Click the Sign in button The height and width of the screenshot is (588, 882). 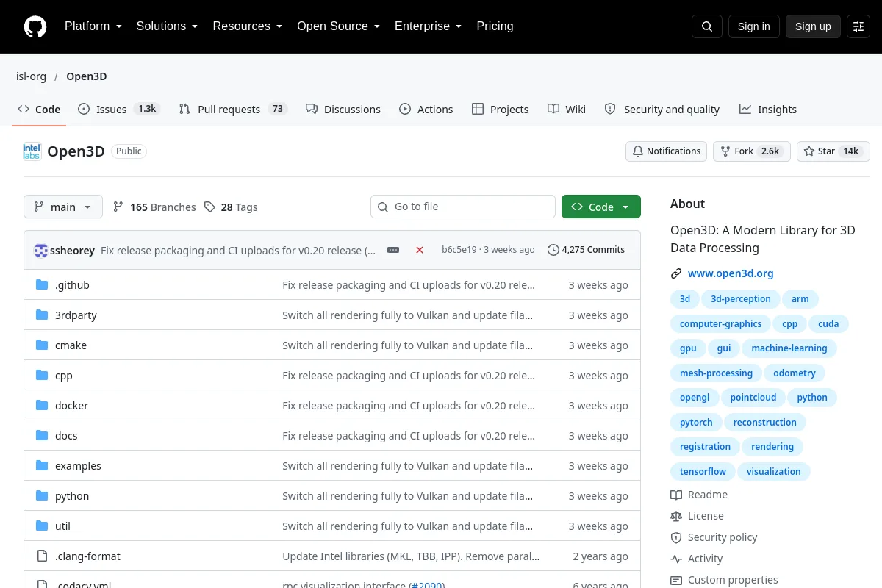pos(753,26)
